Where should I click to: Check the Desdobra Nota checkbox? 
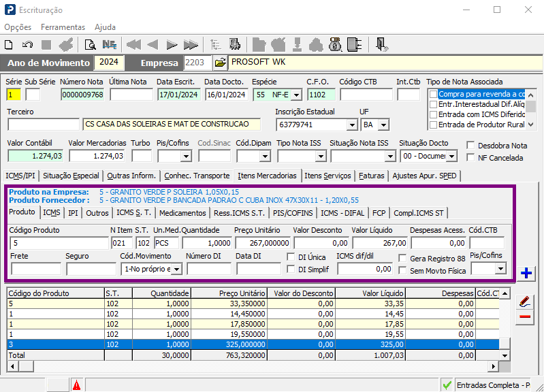[470, 146]
